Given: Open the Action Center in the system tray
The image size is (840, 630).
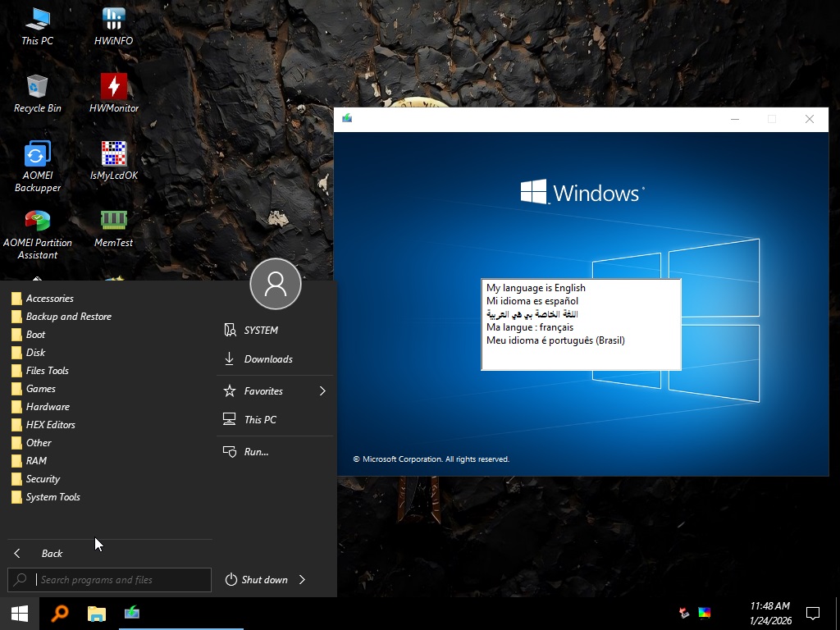Looking at the screenshot, I should pos(812,612).
